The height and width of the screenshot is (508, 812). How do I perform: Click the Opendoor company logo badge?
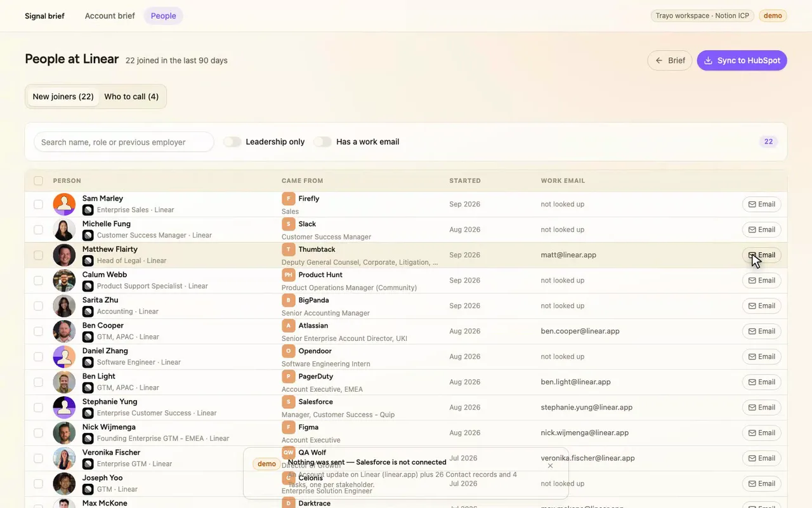[x=289, y=351]
